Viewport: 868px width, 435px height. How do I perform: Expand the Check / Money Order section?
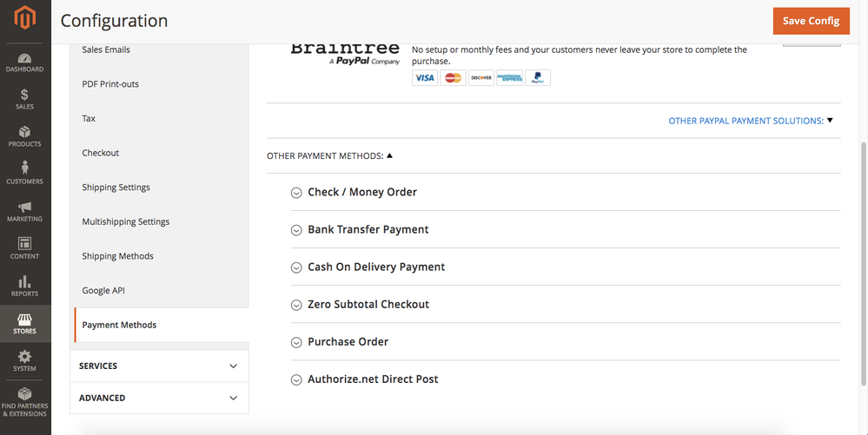pyautogui.click(x=362, y=192)
